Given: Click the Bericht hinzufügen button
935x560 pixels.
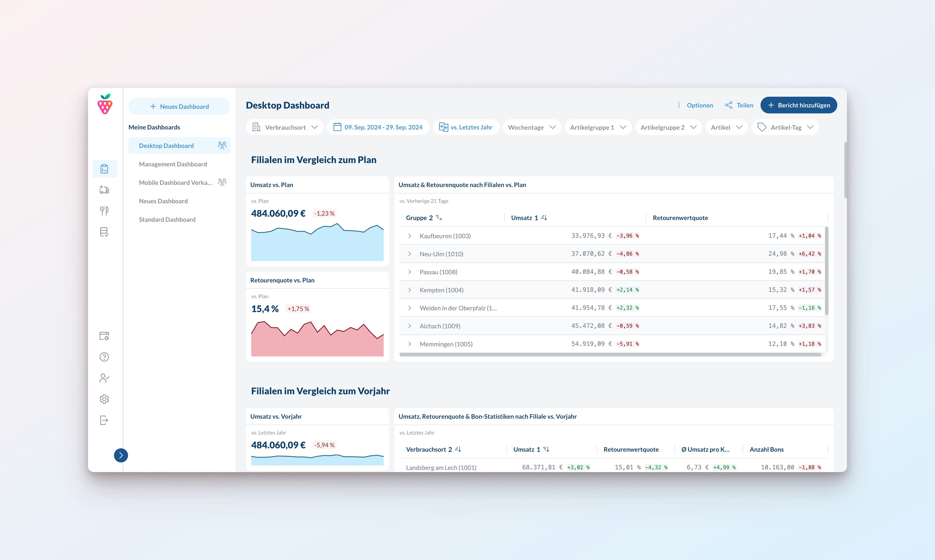Looking at the screenshot, I should click(x=798, y=105).
